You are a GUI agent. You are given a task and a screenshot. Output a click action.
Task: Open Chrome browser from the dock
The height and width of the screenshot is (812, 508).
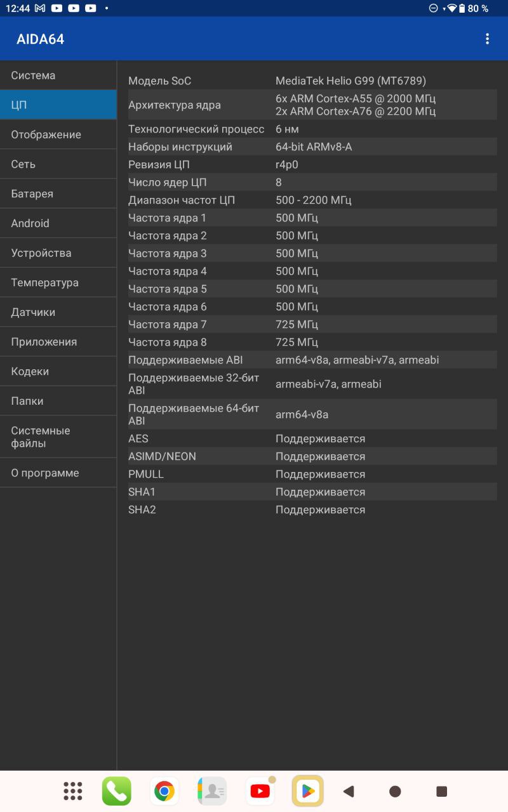(164, 791)
